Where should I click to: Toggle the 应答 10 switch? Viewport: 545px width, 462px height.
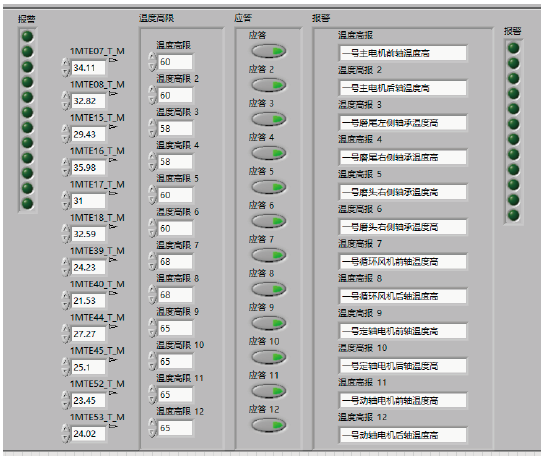tap(269, 357)
